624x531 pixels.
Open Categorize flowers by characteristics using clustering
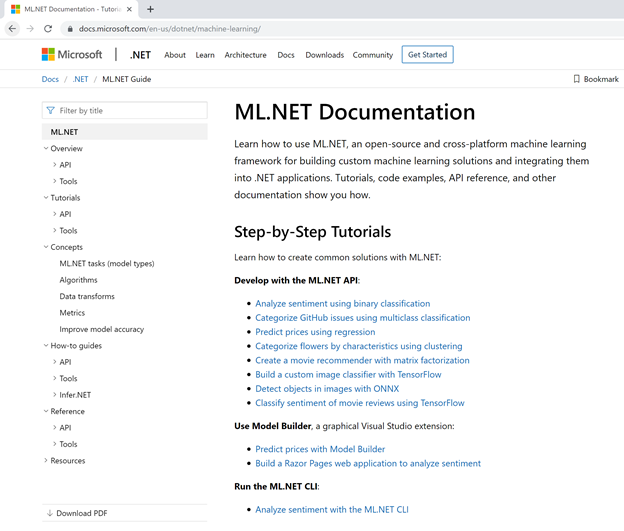(359, 346)
